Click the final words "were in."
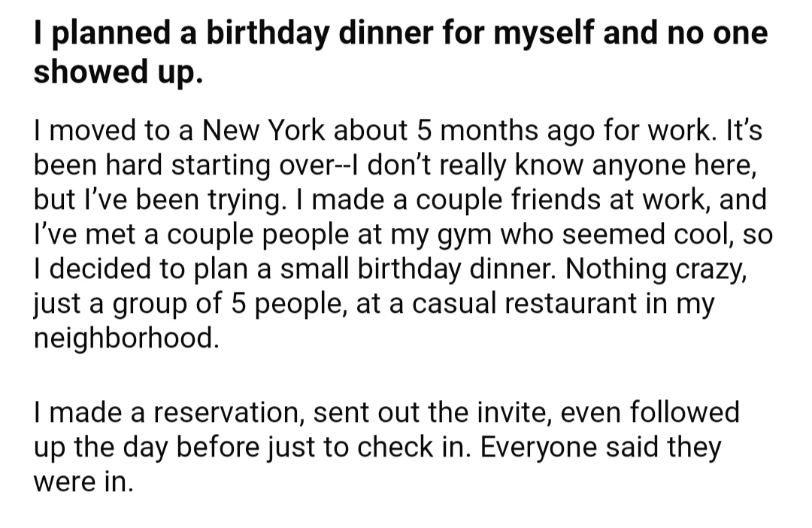The width and height of the screenshot is (812, 528). (84, 482)
